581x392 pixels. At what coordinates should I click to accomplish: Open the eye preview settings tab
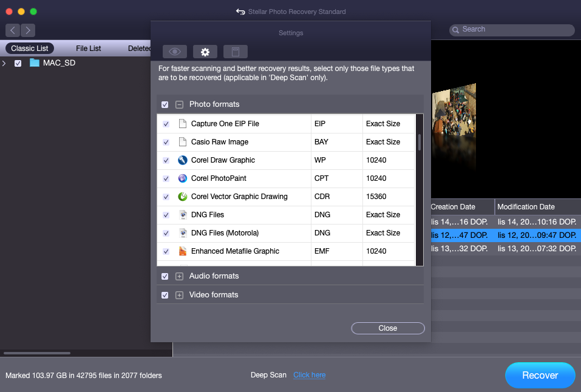tap(174, 52)
